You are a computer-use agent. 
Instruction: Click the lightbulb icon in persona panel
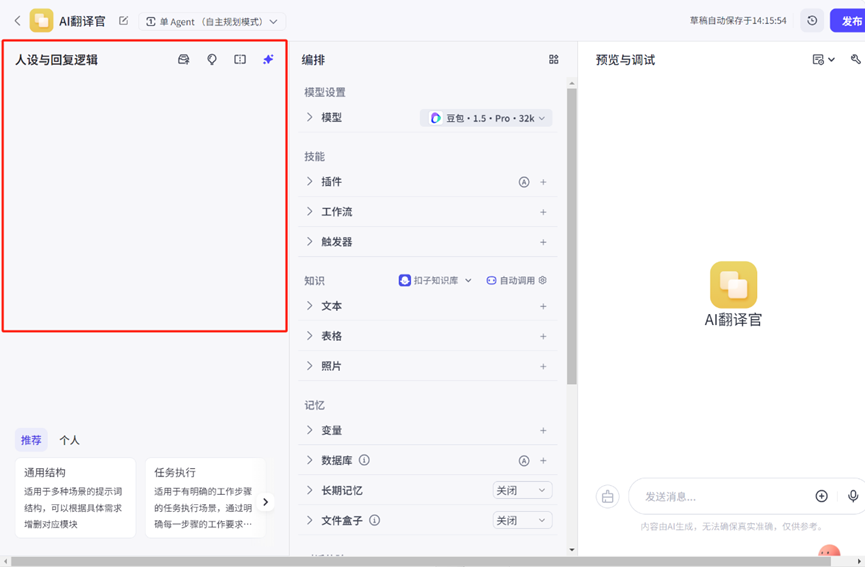tap(212, 60)
